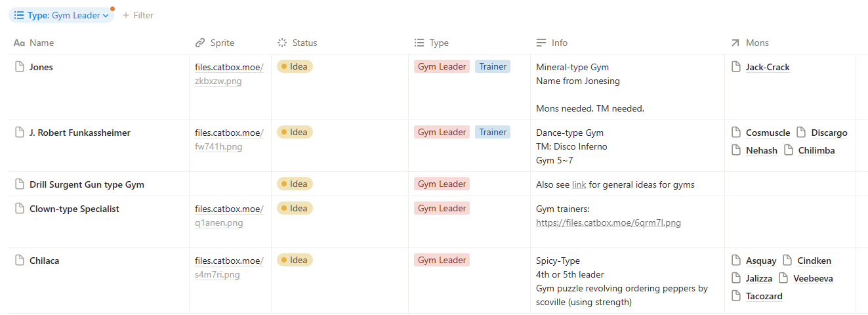Image resolution: width=868 pixels, height=315 pixels.
Task: Click page icon next to Chilaca
Action: pyautogui.click(x=20, y=261)
